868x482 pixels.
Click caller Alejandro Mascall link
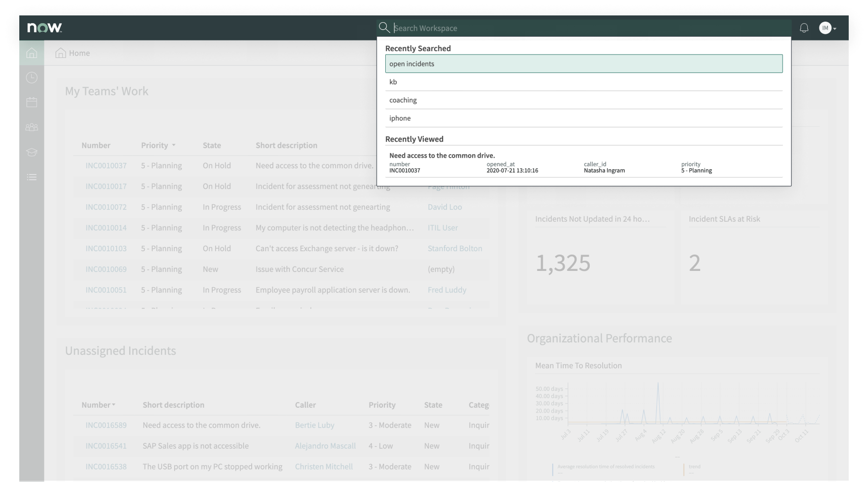[325, 446]
